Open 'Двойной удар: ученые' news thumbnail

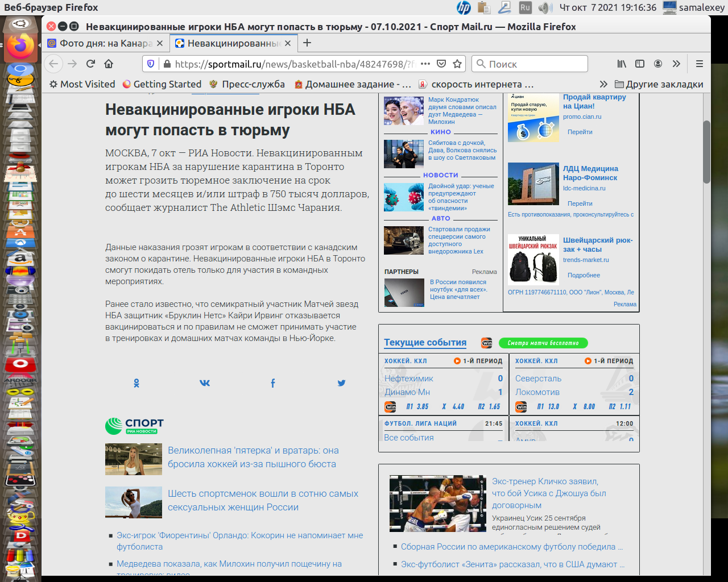point(404,197)
